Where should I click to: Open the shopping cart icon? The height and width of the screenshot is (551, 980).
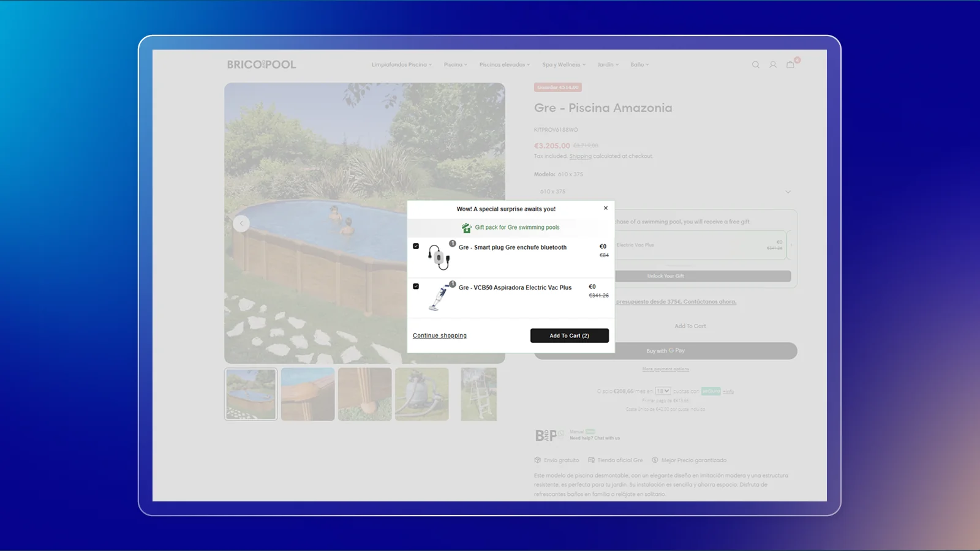pyautogui.click(x=791, y=64)
